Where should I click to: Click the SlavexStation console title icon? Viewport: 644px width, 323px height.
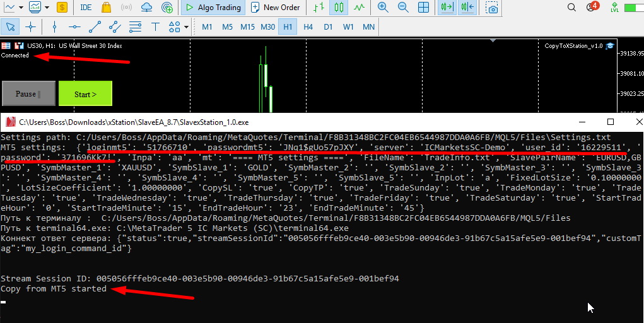point(11,122)
